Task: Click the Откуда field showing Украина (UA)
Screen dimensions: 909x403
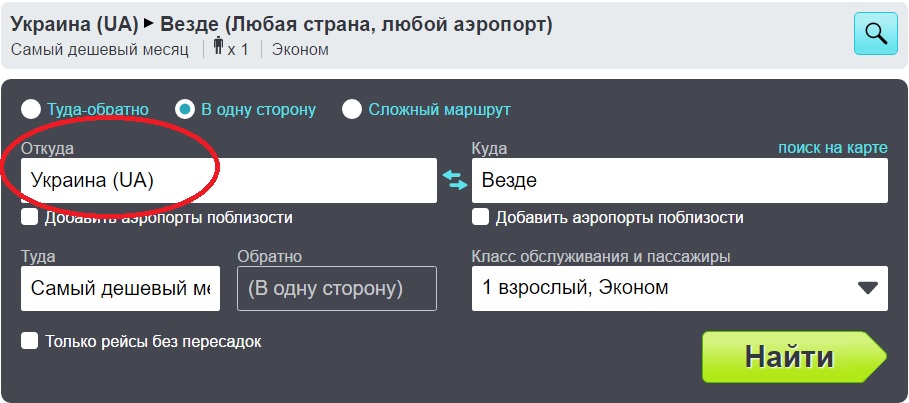Action: pos(228,180)
